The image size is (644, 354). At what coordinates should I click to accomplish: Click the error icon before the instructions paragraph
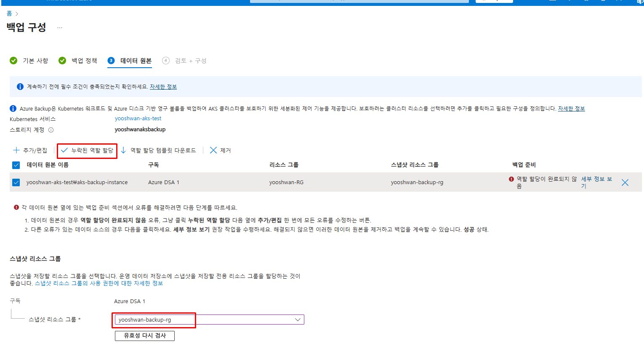pyautogui.click(x=16, y=207)
